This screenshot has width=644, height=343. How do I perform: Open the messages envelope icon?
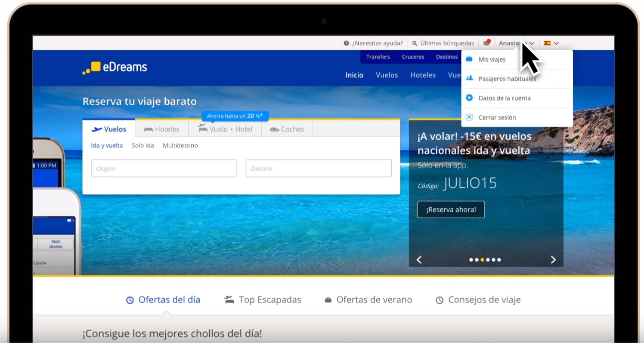(x=487, y=43)
